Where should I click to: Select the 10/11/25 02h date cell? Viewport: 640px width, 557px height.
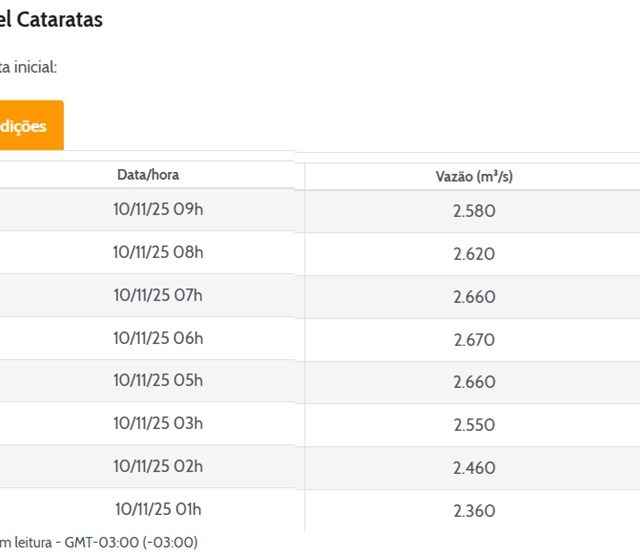click(x=158, y=466)
